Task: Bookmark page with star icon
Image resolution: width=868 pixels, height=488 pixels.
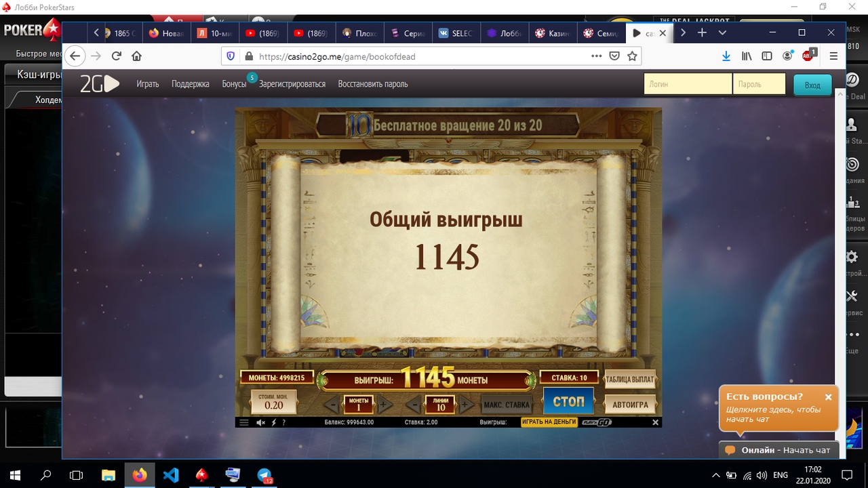Action: pos(633,56)
